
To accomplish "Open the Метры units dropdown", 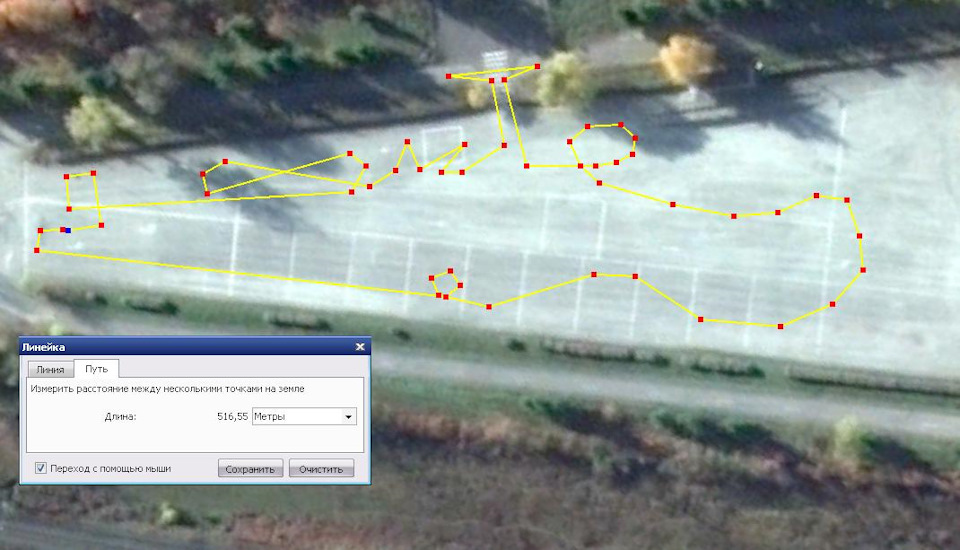I will (304, 416).
